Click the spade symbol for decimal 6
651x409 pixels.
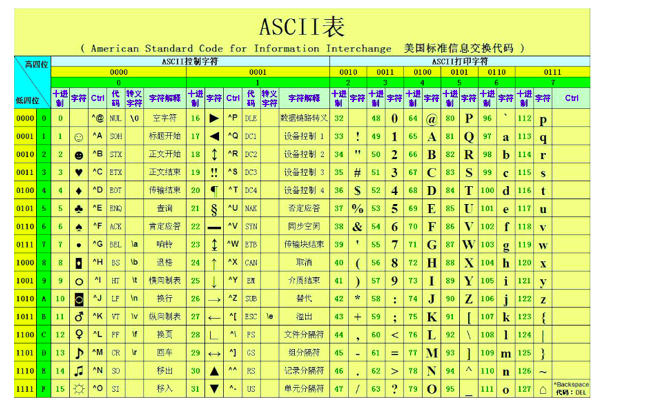click(78, 227)
